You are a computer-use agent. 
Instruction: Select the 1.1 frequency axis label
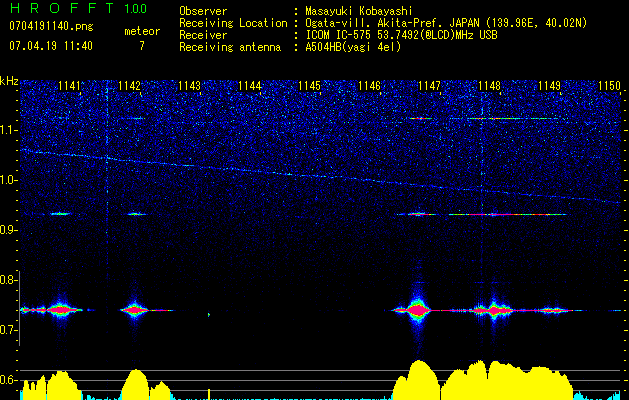[x=9, y=130]
